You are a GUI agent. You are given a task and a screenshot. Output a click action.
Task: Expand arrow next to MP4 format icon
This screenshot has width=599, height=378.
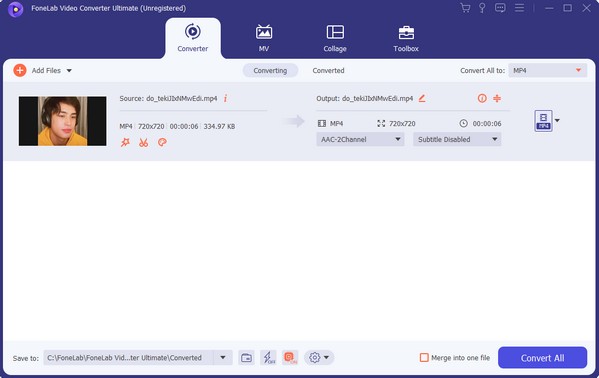point(557,120)
